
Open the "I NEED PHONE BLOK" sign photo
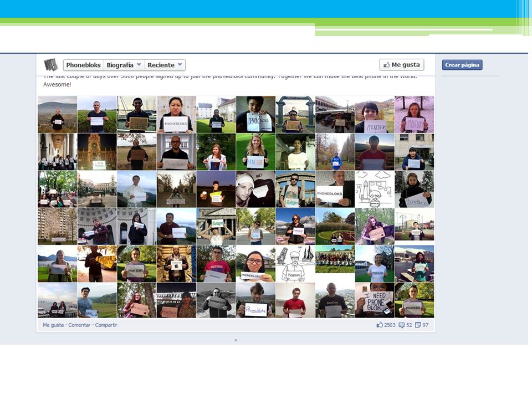[x=375, y=300]
